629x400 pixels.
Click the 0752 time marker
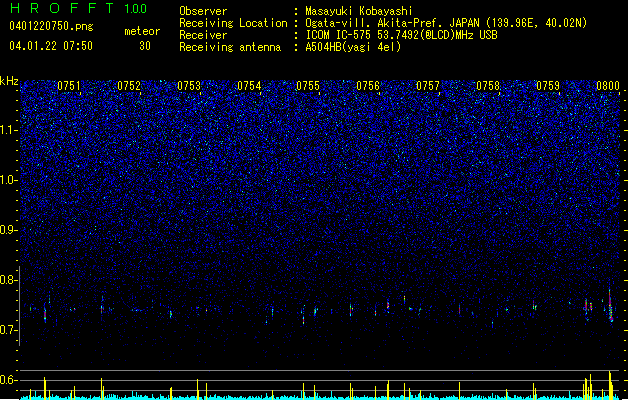click(129, 86)
